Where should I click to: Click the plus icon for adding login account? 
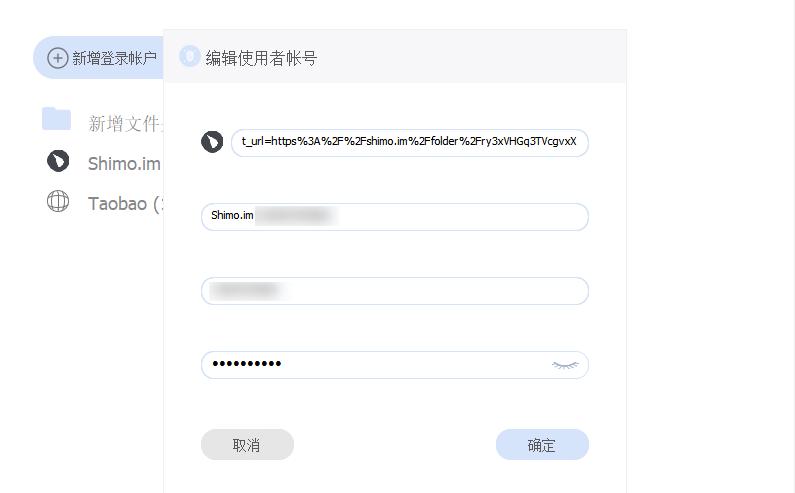coord(58,58)
